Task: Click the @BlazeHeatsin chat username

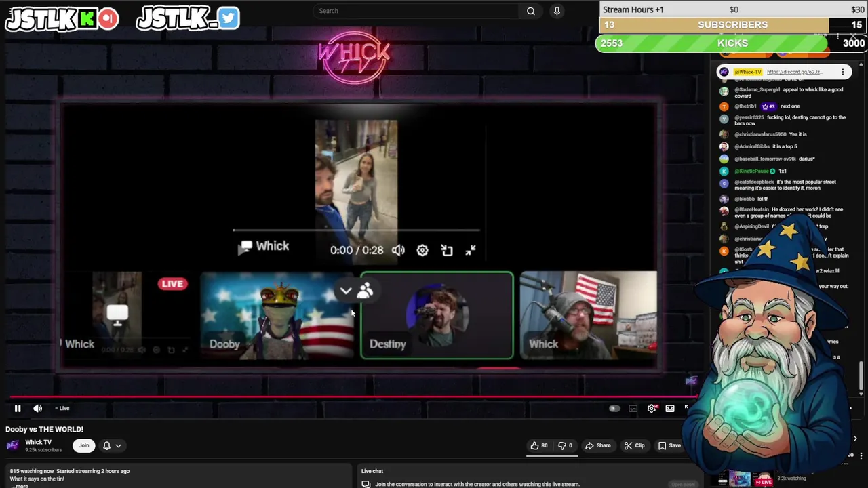Action: point(751,209)
